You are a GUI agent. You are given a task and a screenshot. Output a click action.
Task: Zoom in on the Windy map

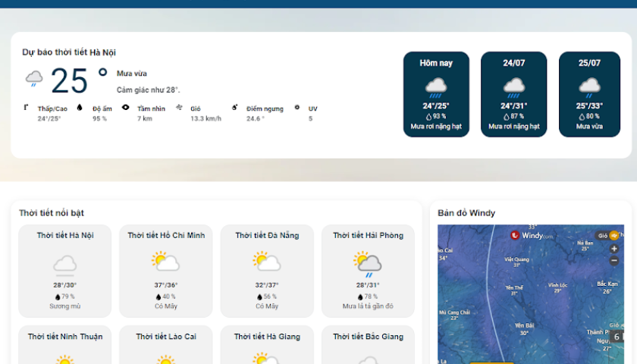(x=614, y=249)
